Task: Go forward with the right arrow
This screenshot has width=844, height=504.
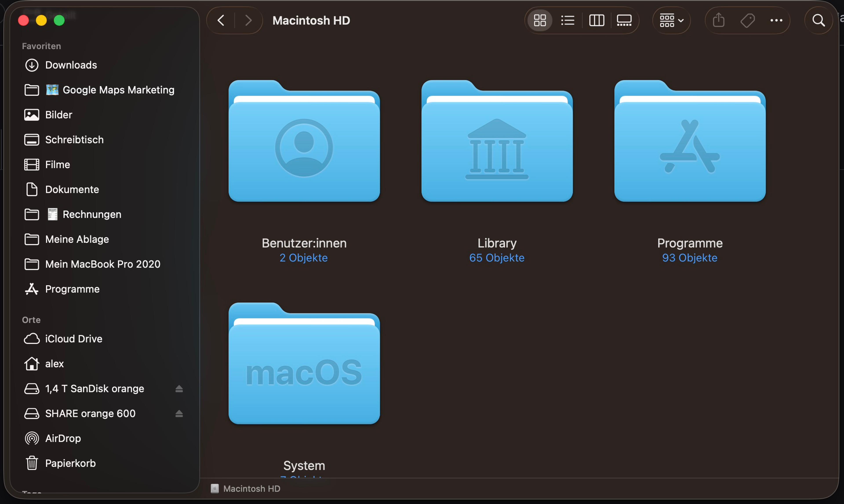Action: point(249,20)
